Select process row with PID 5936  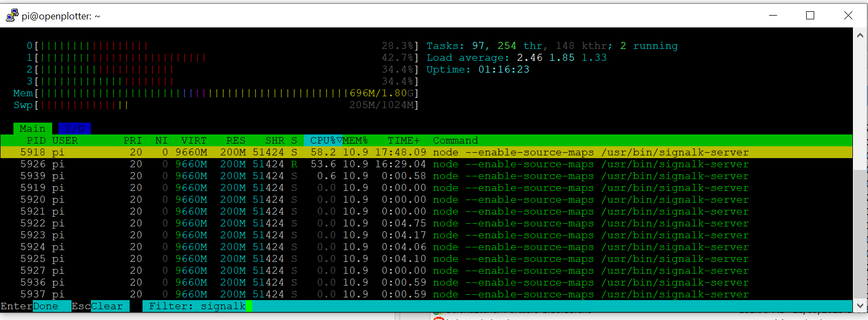426,282
